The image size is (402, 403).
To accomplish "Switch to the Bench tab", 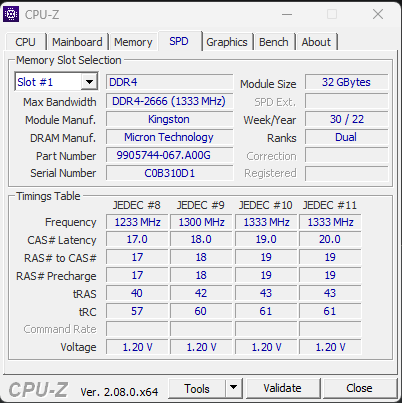I will pyautogui.click(x=274, y=42).
